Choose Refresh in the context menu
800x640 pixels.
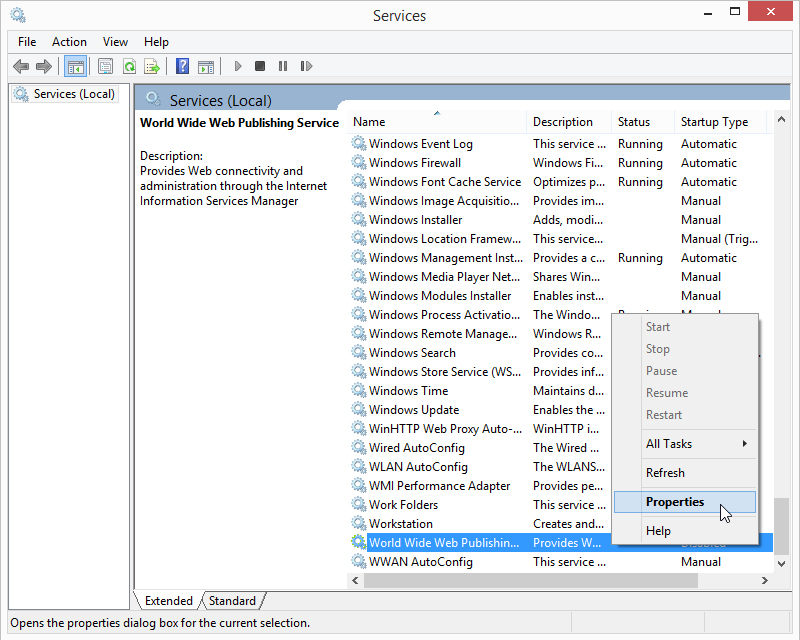coord(685,473)
